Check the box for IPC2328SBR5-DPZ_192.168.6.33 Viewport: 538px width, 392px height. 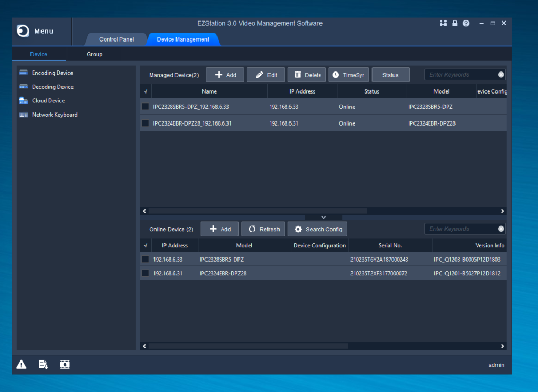146,107
